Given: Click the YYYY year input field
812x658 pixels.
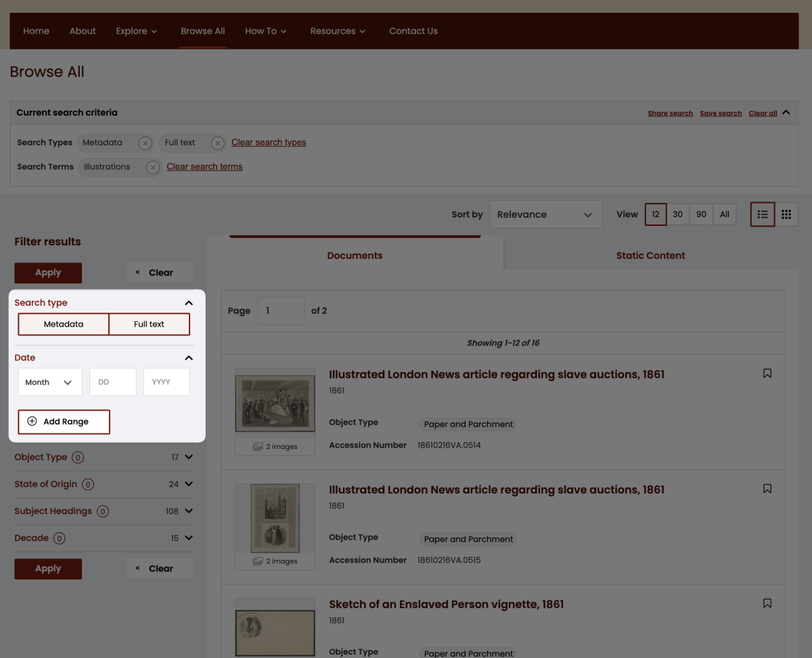Looking at the screenshot, I should tap(166, 382).
